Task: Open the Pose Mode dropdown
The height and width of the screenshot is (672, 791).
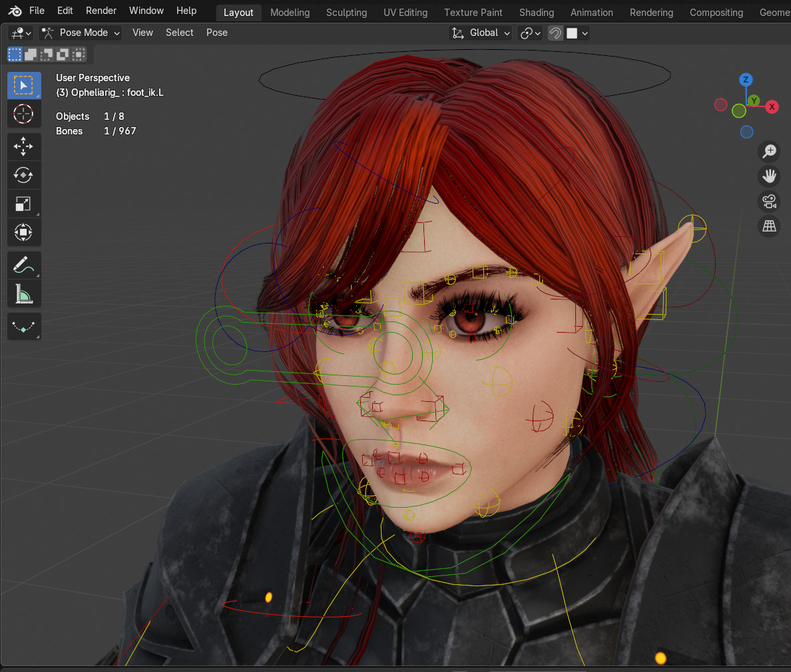Action: click(81, 33)
